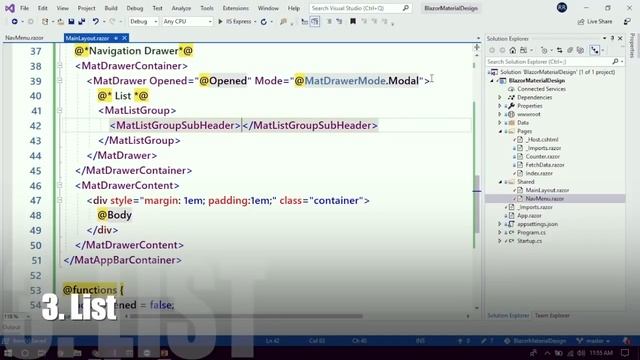Open the vertical Properties side tab

pos(632,46)
